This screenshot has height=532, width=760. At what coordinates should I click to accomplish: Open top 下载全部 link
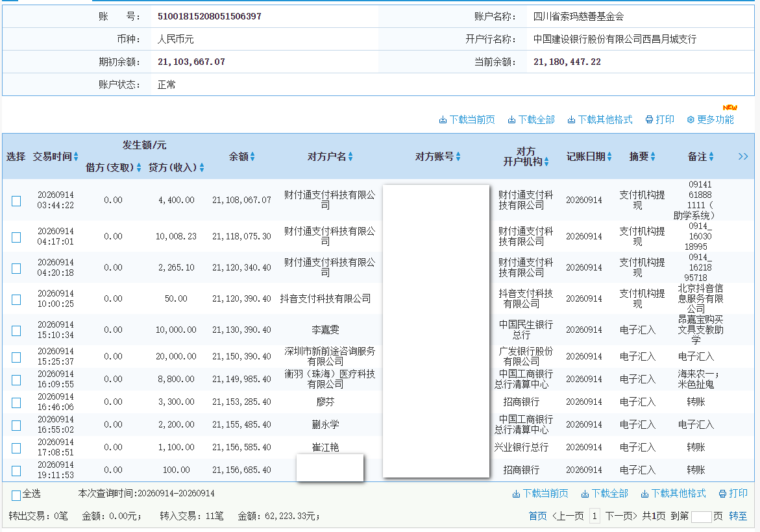tap(537, 119)
